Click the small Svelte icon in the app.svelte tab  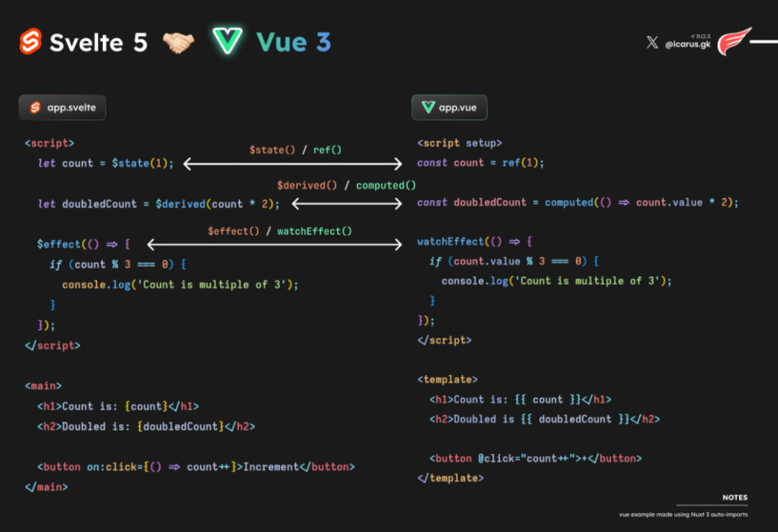point(35,107)
